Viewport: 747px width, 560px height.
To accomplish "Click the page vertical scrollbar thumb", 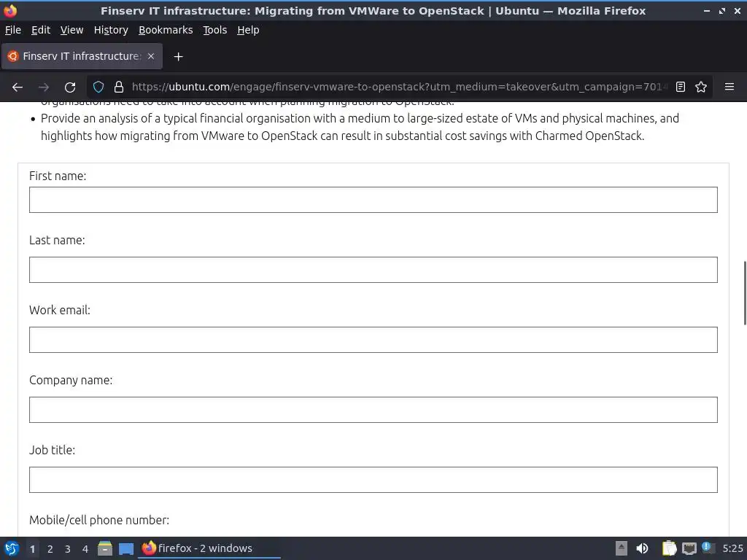I will tap(745, 293).
